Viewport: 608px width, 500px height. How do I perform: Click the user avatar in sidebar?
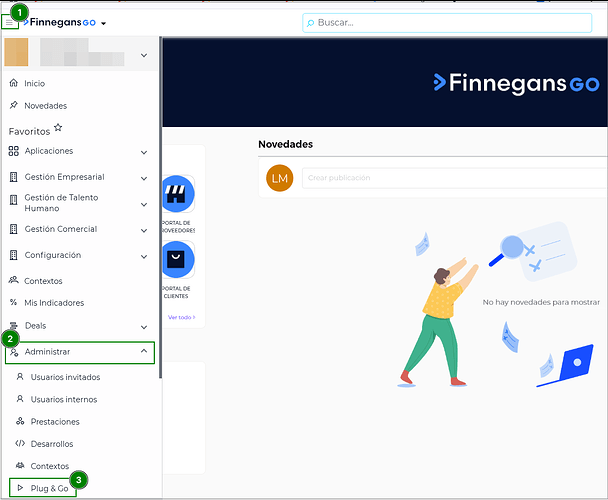[x=16, y=52]
